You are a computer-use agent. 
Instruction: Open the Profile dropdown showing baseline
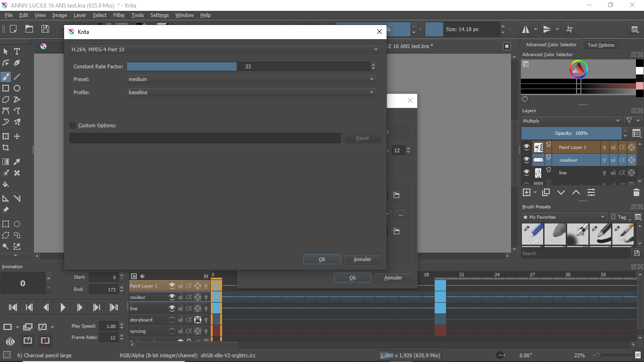(252, 92)
